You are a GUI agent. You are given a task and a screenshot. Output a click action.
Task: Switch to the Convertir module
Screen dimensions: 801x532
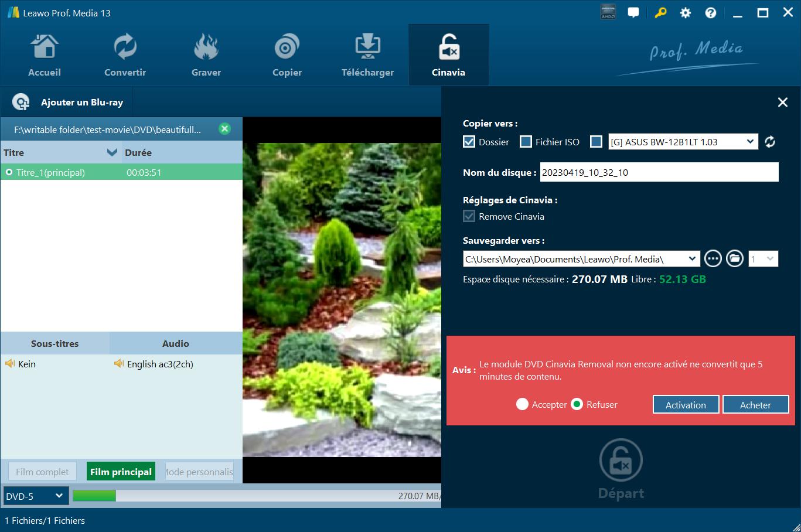tap(125, 55)
